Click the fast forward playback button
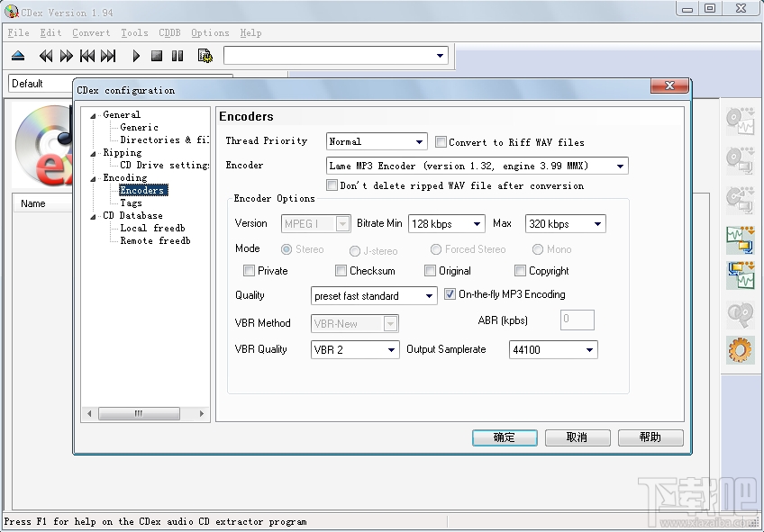Image resolution: width=764 pixels, height=532 pixels. (x=67, y=56)
